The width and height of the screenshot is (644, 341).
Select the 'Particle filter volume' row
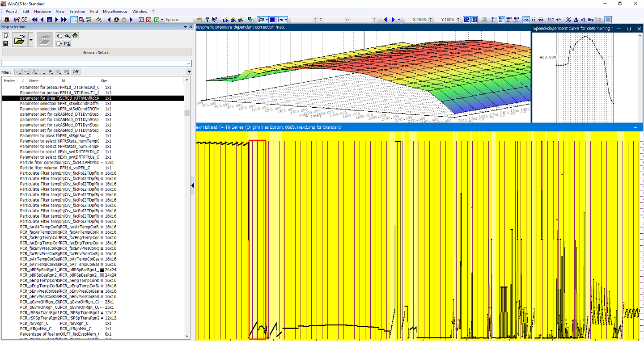(93, 168)
